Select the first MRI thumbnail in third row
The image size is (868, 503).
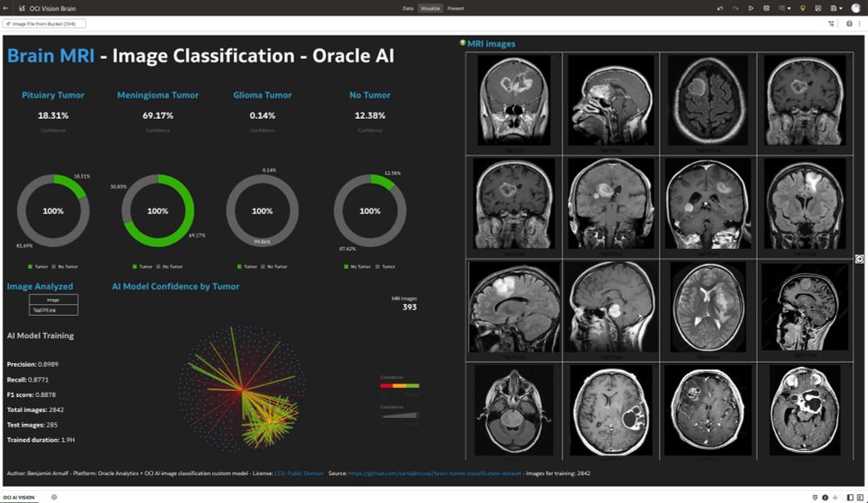pyautogui.click(x=514, y=307)
